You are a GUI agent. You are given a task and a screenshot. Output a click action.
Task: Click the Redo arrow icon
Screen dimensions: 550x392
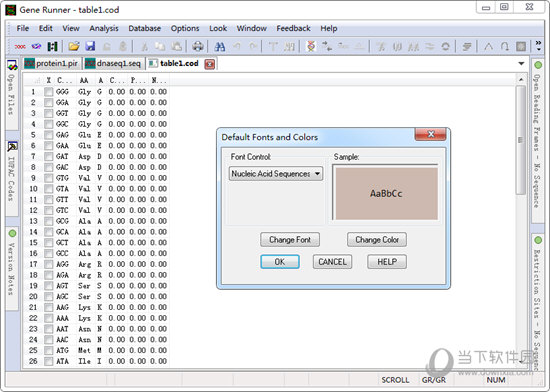[x=253, y=46]
